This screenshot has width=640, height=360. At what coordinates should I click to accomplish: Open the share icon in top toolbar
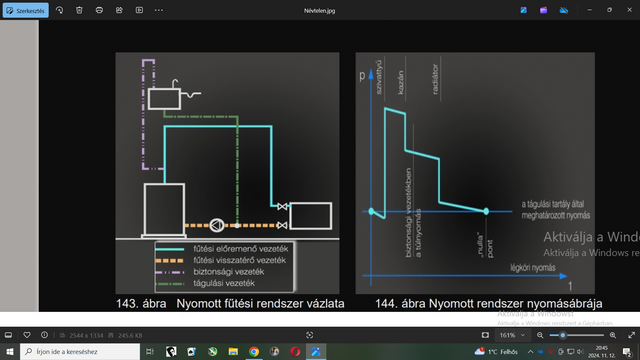click(119, 10)
